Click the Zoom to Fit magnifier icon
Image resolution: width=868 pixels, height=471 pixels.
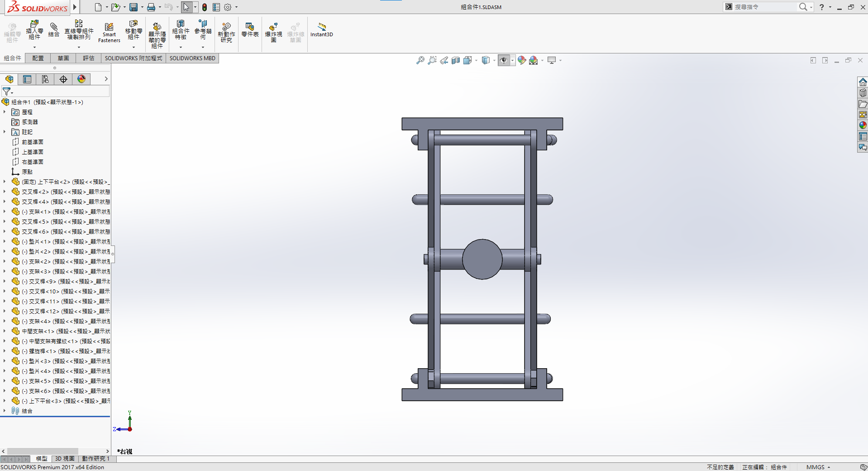pos(420,60)
